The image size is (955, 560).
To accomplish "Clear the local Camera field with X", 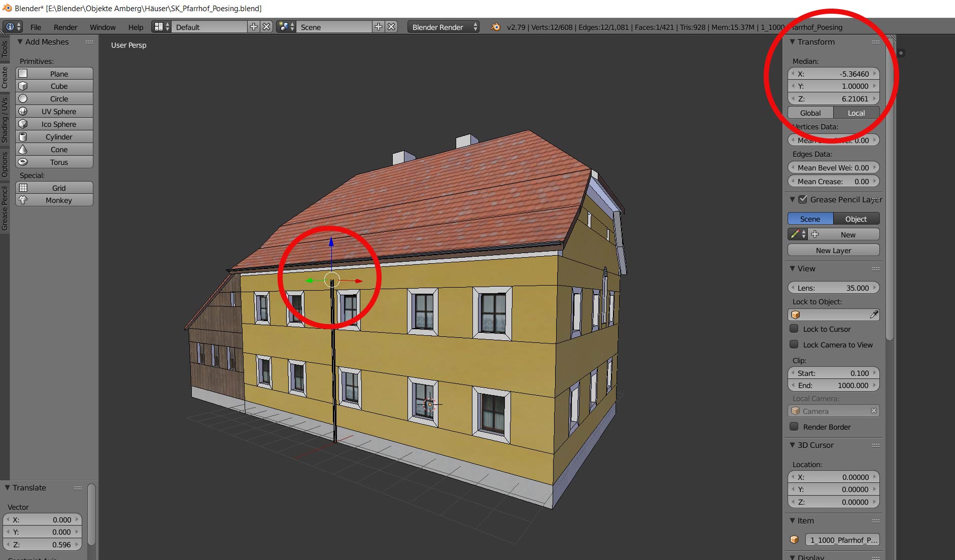I will tap(874, 411).
